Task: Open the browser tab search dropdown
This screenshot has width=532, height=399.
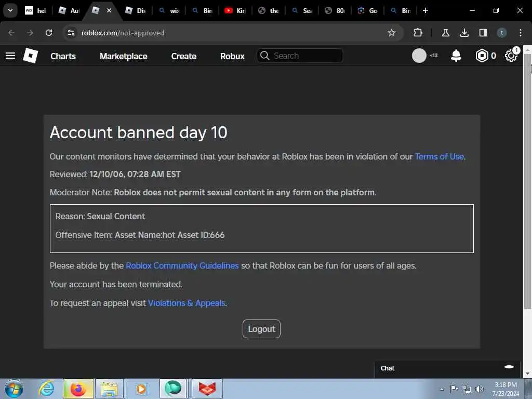Action: pos(10,10)
